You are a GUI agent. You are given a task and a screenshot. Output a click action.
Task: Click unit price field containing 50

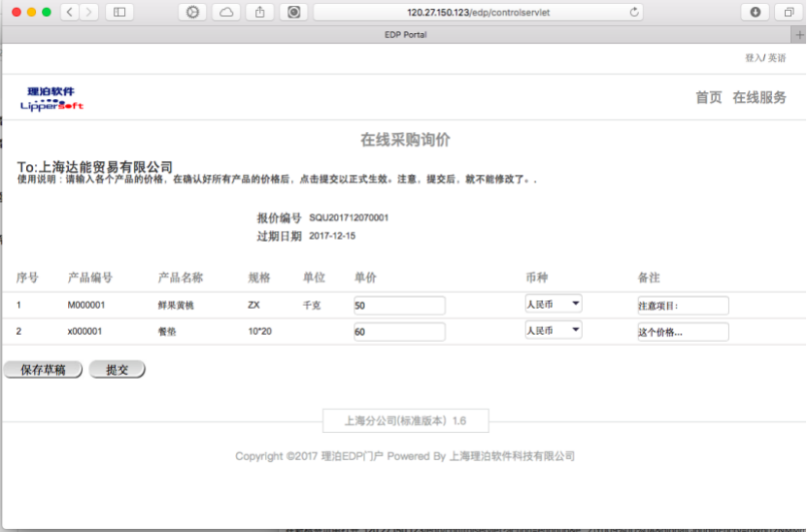399,306
